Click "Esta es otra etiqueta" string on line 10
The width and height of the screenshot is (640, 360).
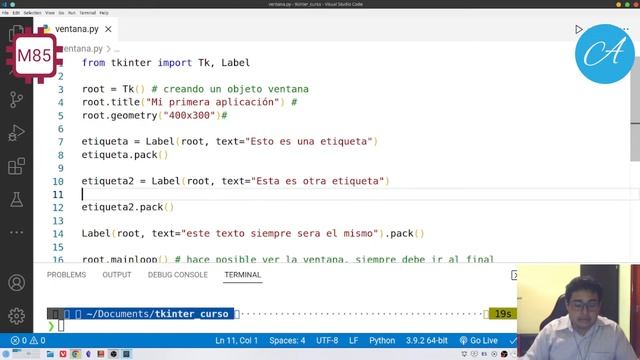pyautogui.click(x=318, y=181)
